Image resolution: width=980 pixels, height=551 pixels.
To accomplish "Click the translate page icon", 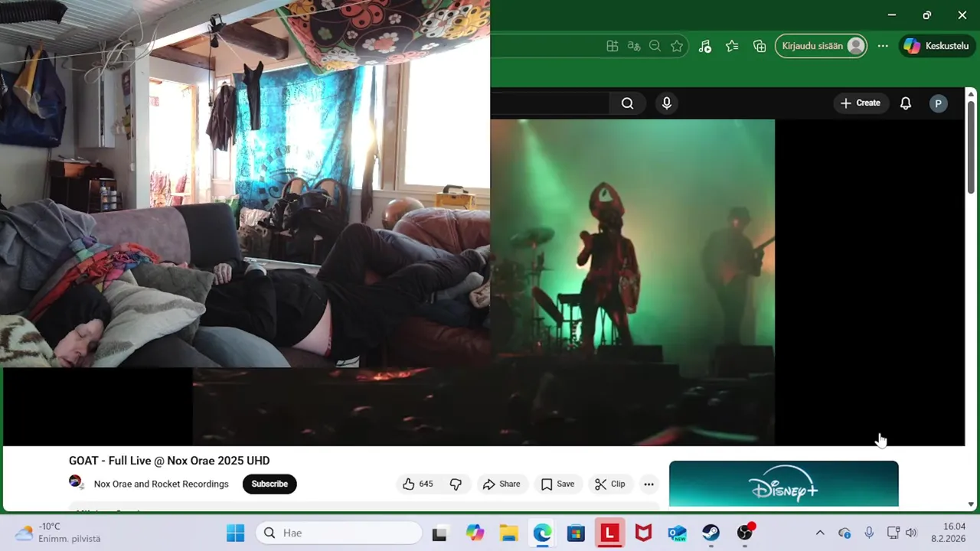I will point(633,46).
